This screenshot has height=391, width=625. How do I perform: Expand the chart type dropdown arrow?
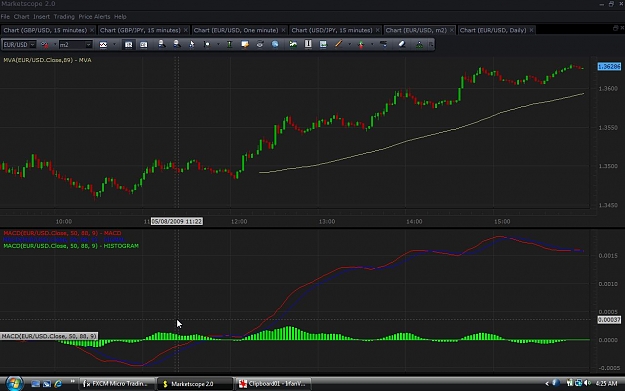[114, 45]
